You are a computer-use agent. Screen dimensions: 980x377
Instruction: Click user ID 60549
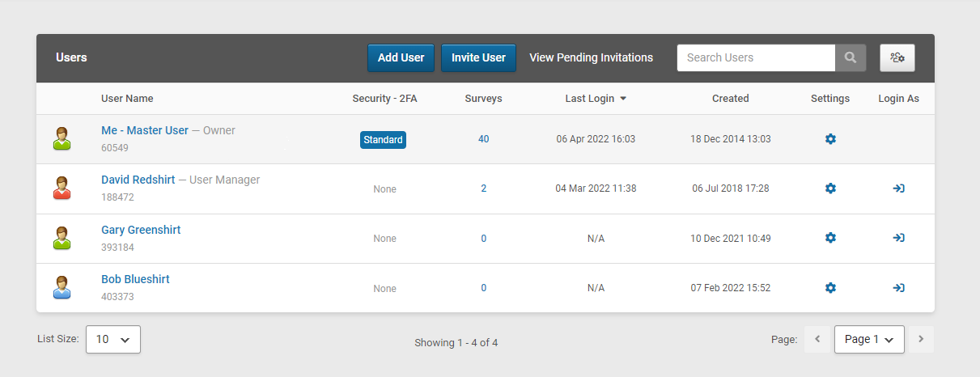tap(115, 148)
